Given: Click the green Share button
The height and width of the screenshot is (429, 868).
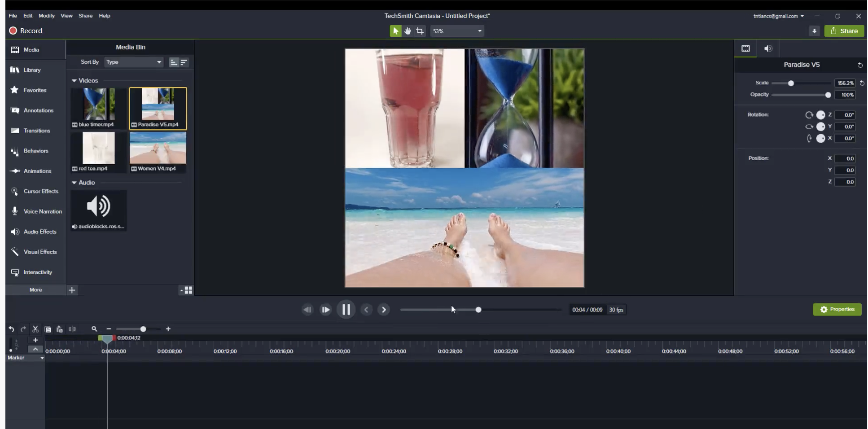Looking at the screenshot, I should pos(844,31).
